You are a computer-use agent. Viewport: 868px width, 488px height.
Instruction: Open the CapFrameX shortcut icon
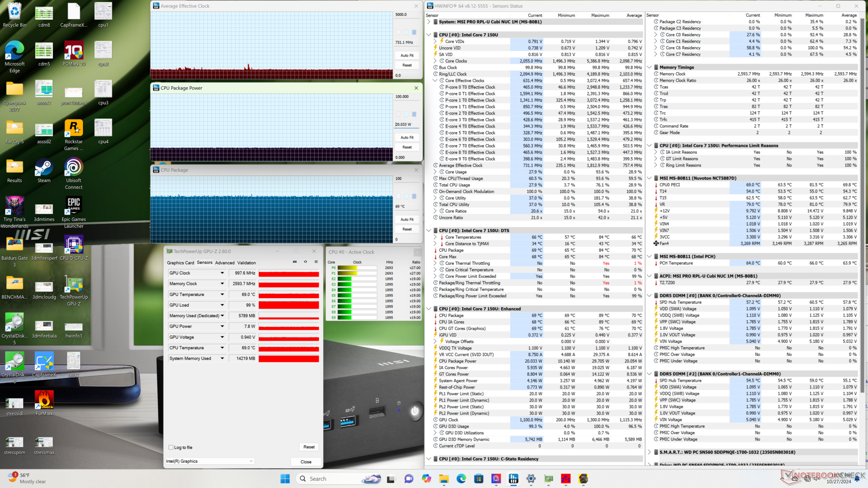click(44, 365)
